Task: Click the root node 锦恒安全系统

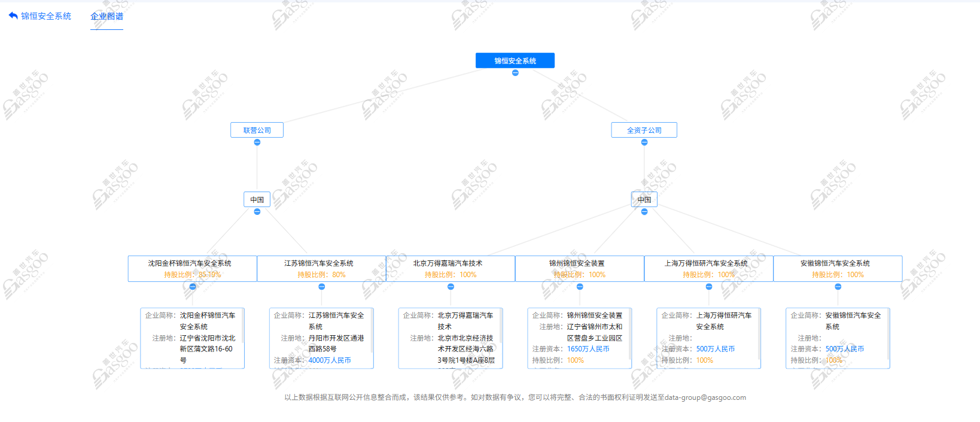Action: [x=515, y=60]
